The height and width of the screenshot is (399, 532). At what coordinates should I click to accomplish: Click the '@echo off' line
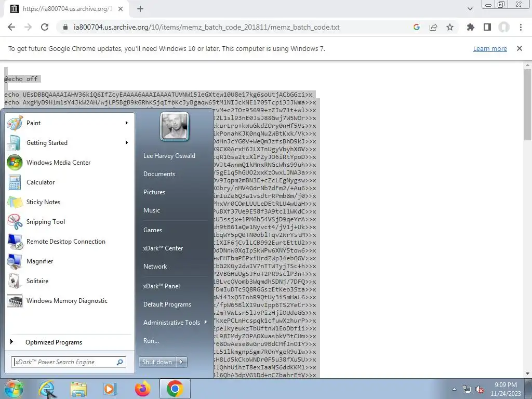(x=21, y=79)
